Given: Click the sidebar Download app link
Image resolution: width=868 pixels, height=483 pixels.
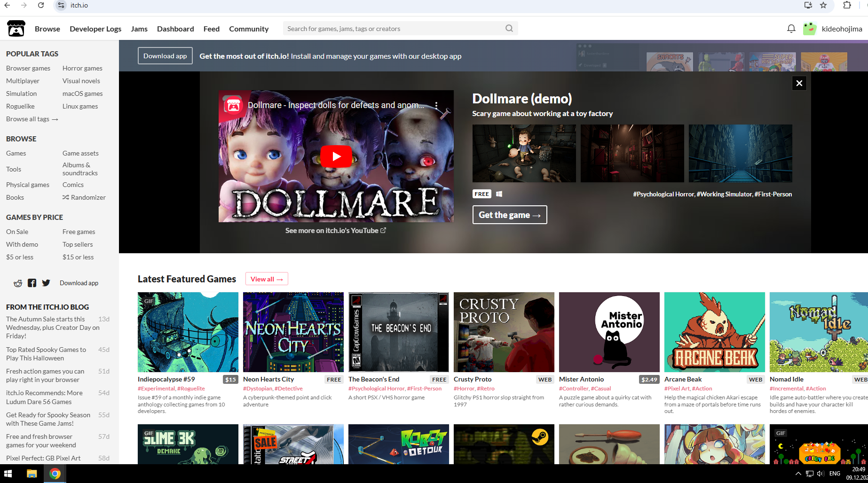Looking at the screenshot, I should coord(79,283).
